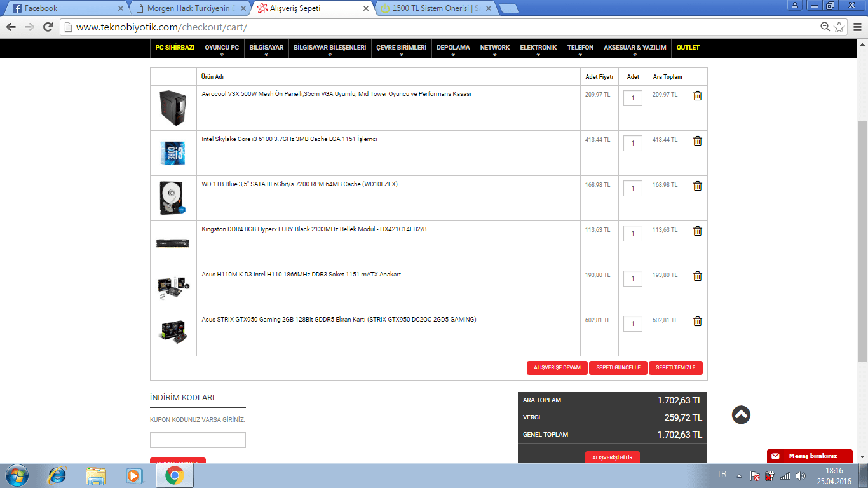Click the WD hard drive thumbnail
868x488 pixels.
tap(173, 198)
